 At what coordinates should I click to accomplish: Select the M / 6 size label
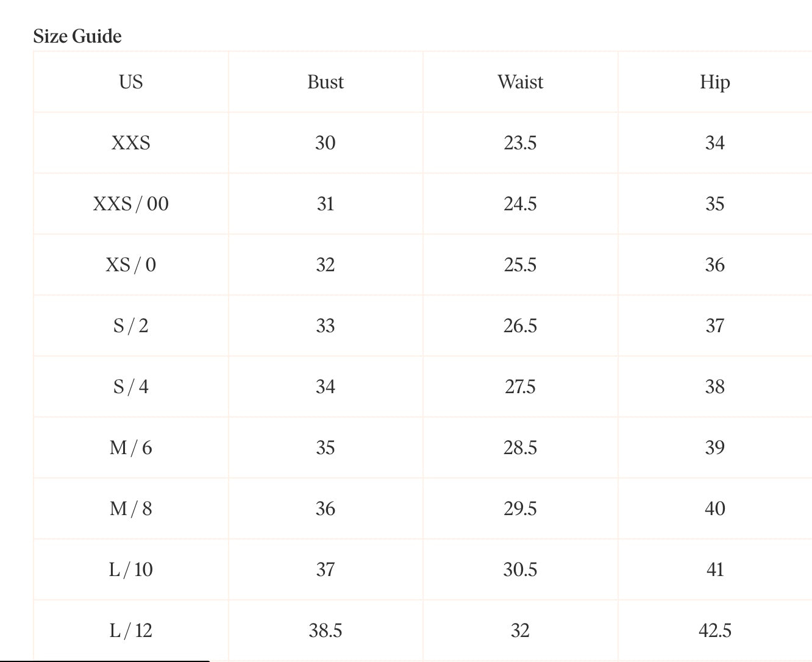[131, 447]
